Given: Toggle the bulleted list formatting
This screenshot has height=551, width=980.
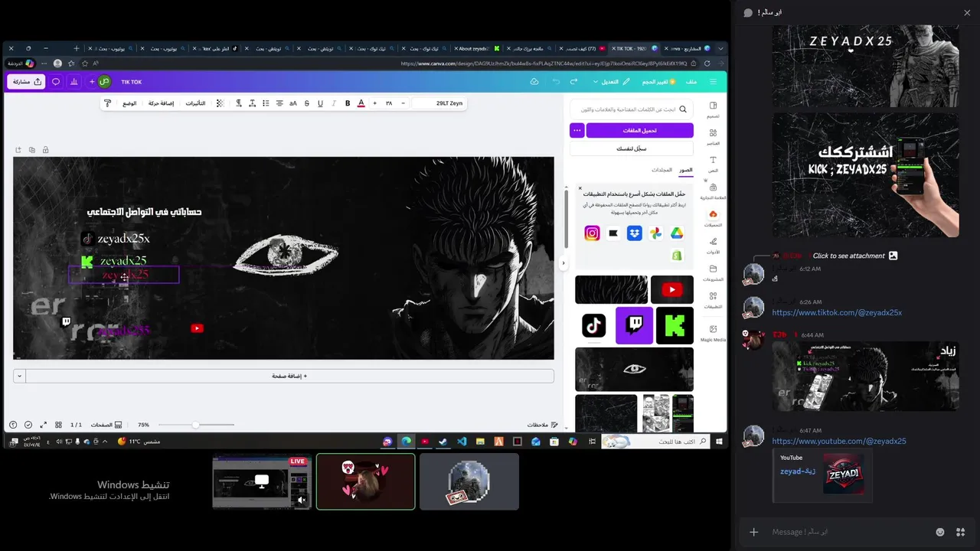Looking at the screenshot, I should click(x=266, y=103).
